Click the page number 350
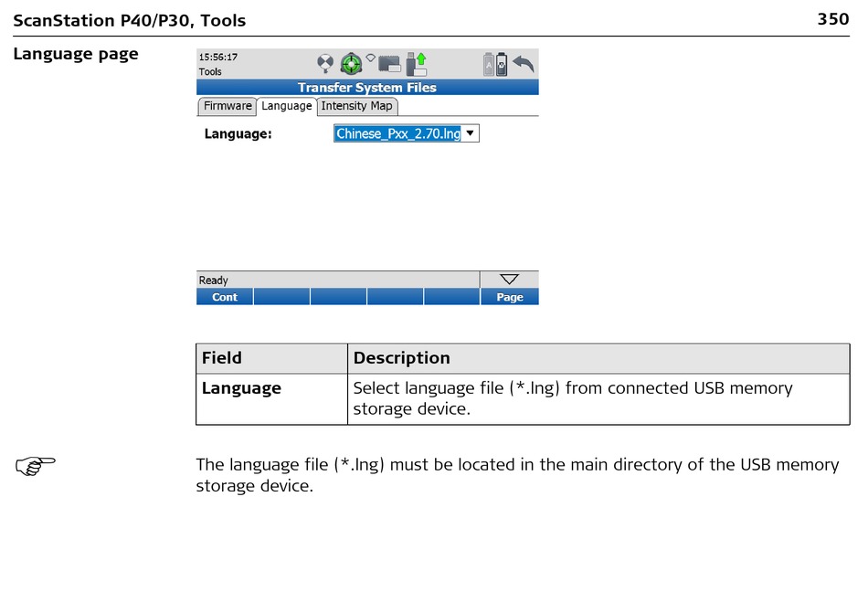 pyautogui.click(x=833, y=19)
